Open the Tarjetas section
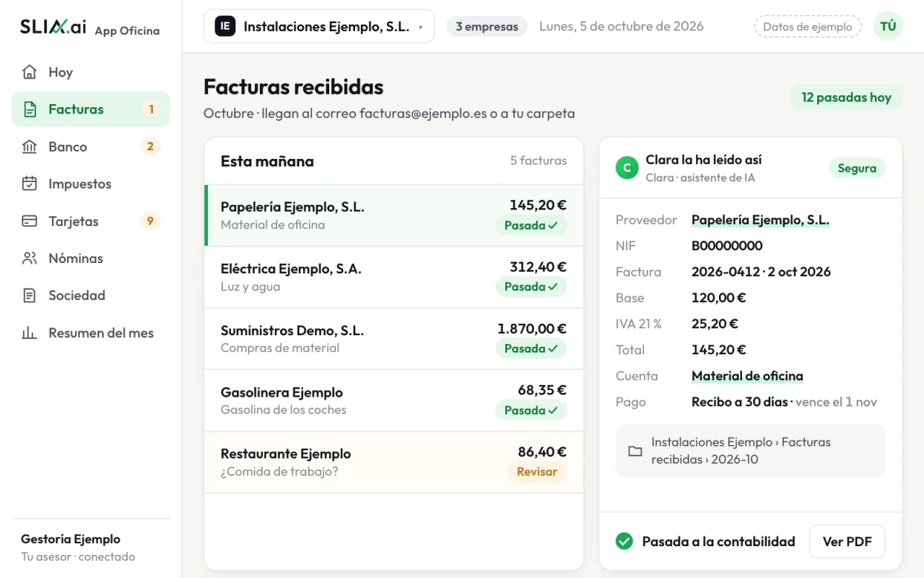 pyautogui.click(x=91, y=221)
